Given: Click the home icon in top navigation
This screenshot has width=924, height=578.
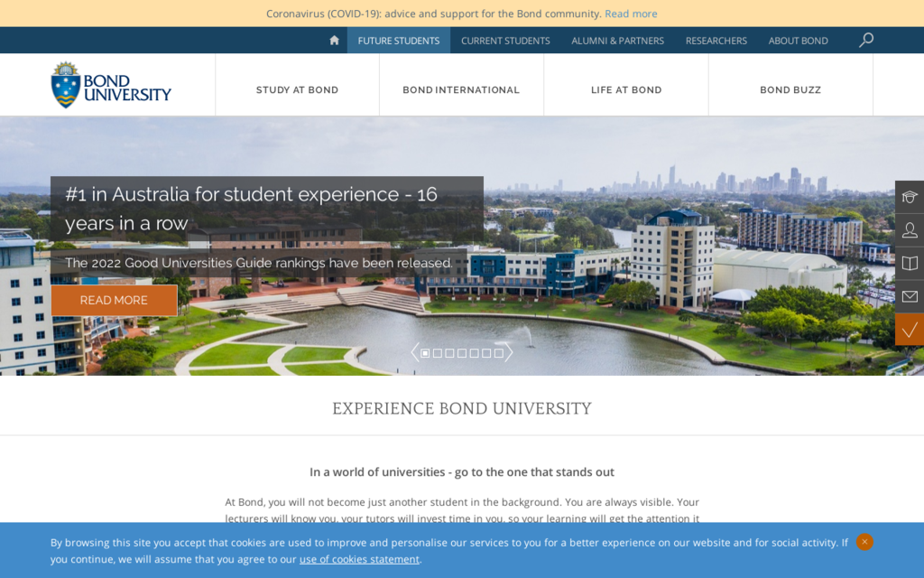Looking at the screenshot, I should tap(334, 41).
